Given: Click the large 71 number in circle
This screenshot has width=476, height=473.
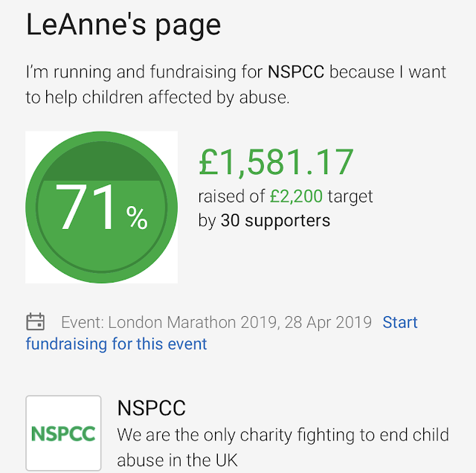Looking at the screenshot, I should point(86,207).
